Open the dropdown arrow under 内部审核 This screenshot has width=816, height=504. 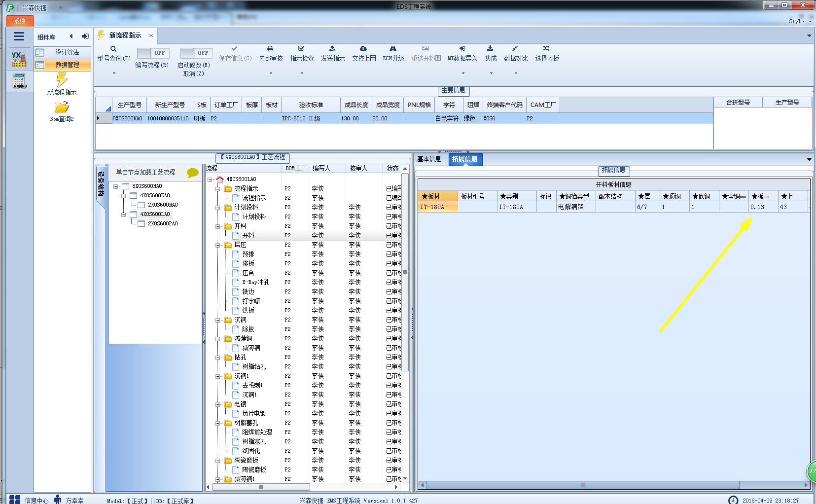point(271,73)
